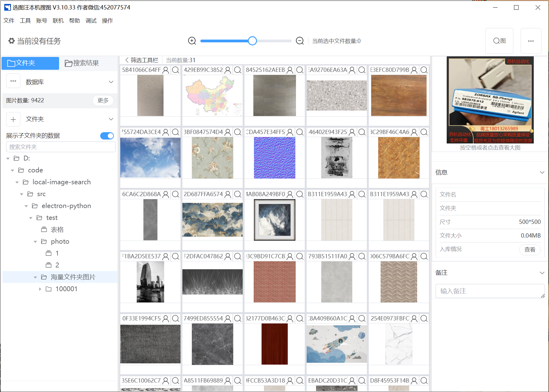Click the 搜索文件夹 search field

pyautogui.click(x=61, y=147)
